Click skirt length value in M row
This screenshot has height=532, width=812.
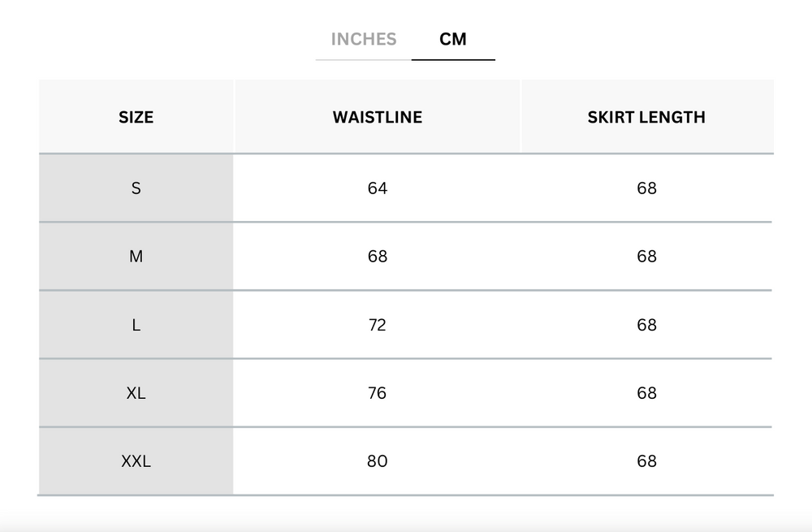click(647, 257)
